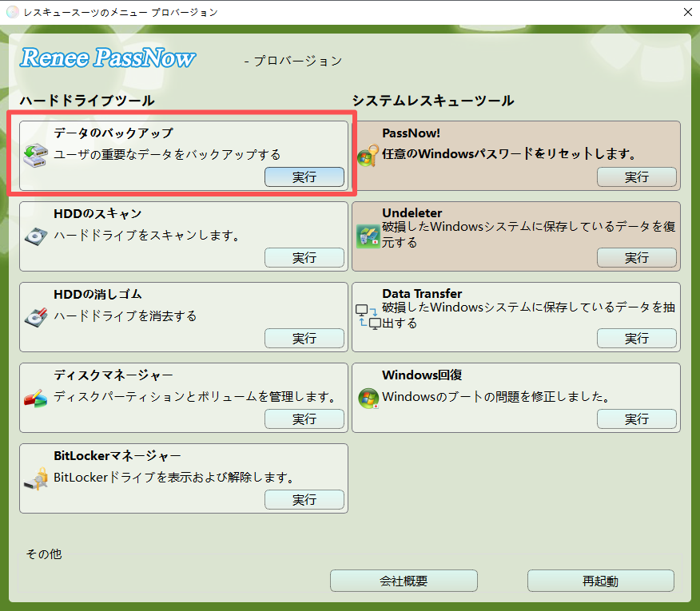Click text BitLockerドライブを表示および解除します。
Viewport: 700px width, 611px height.
[174, 477]
